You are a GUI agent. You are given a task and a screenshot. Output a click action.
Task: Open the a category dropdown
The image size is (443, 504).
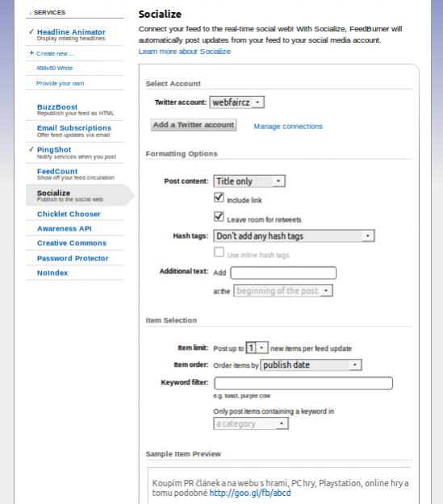251,423
